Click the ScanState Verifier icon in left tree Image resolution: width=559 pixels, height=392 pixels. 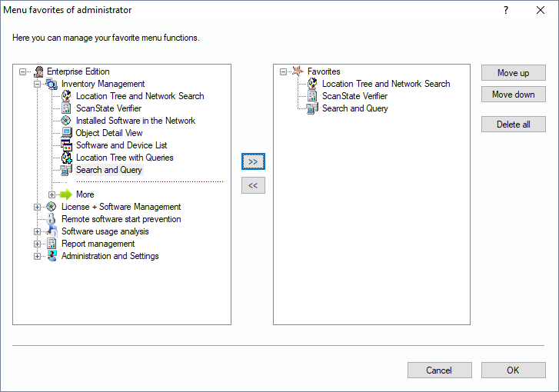point(67,108)
